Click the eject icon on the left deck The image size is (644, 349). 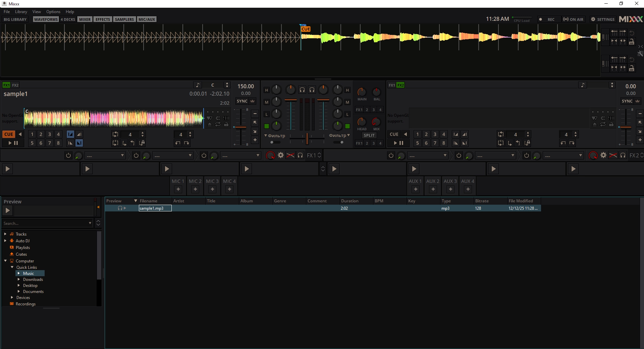[x=209, y=124]
